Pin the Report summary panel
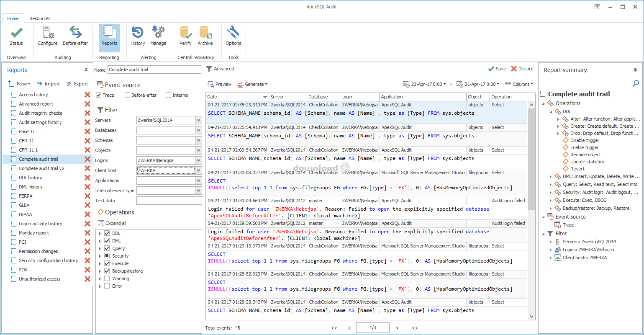Screen dimensions: 644x335 (x=635, y=70)
